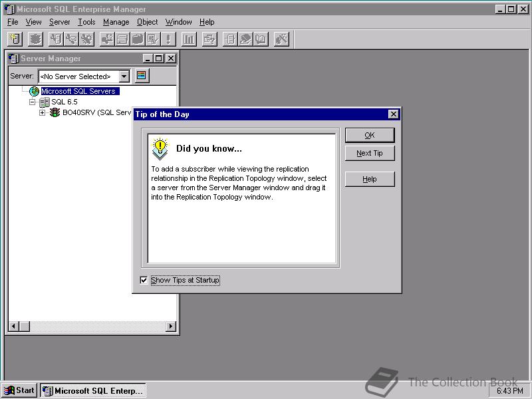
Task: Open the Object menu
Action: pos(147,22)
